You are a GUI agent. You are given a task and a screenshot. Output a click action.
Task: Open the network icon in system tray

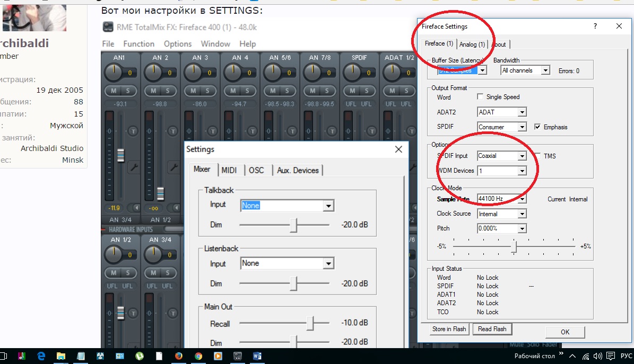click(x=586, y=356)
